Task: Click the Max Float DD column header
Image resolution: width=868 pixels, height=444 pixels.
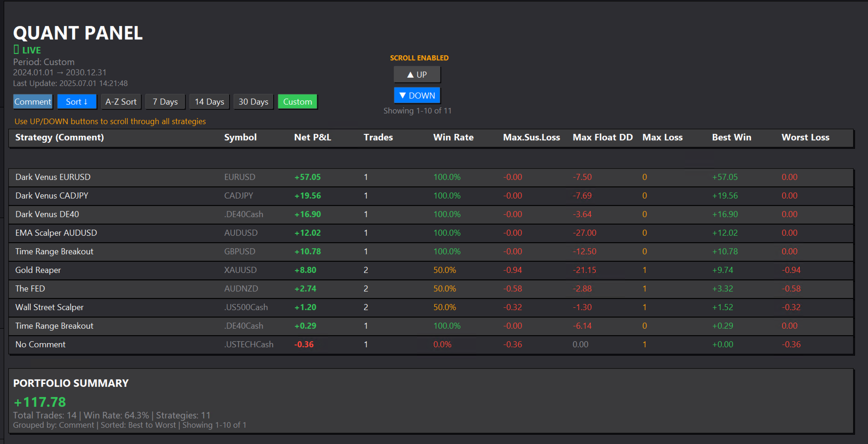Action: point(602,137)
